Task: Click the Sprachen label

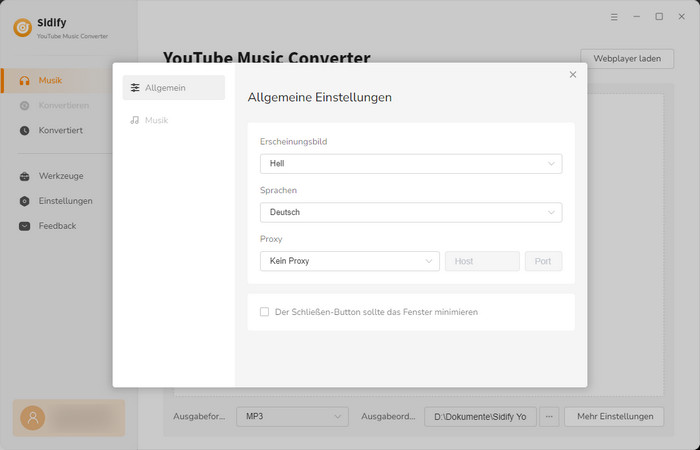Action: (x=278, y=190)
